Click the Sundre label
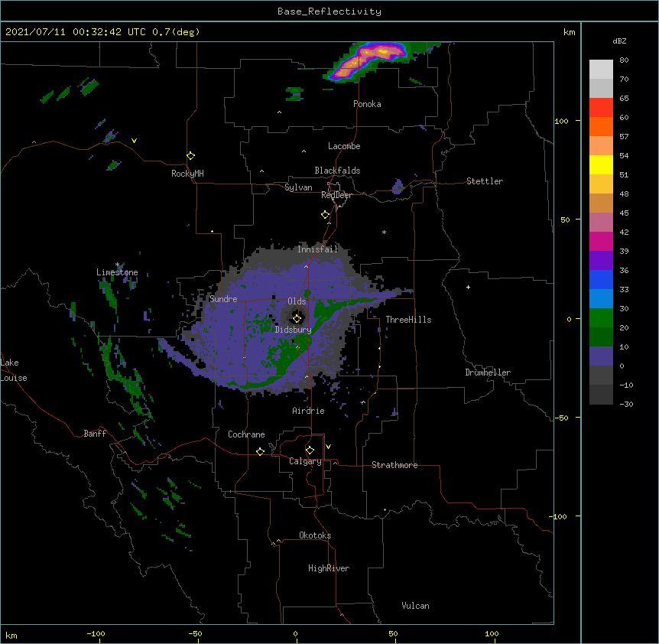 223,299
